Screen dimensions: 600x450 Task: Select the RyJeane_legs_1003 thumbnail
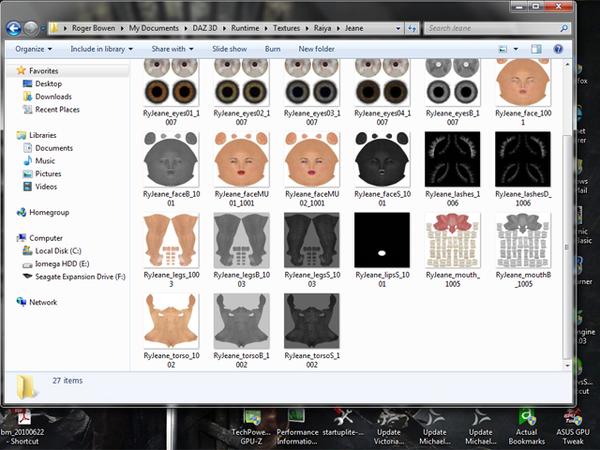point(171,240)
